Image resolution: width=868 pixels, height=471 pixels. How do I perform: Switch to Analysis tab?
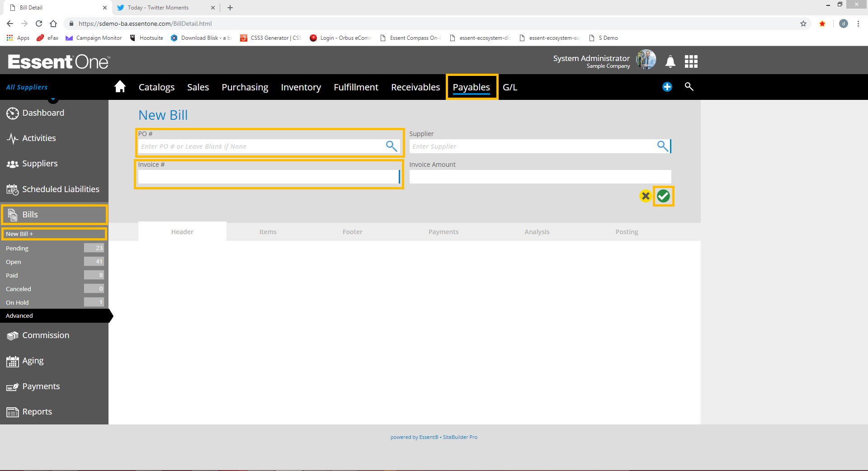point(537,231)
